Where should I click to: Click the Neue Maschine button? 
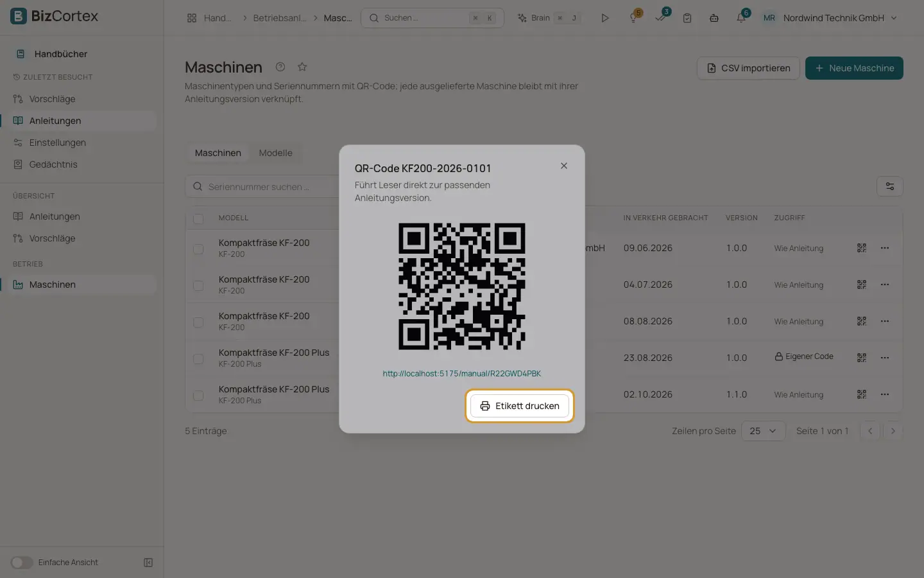tap(854, 68)
